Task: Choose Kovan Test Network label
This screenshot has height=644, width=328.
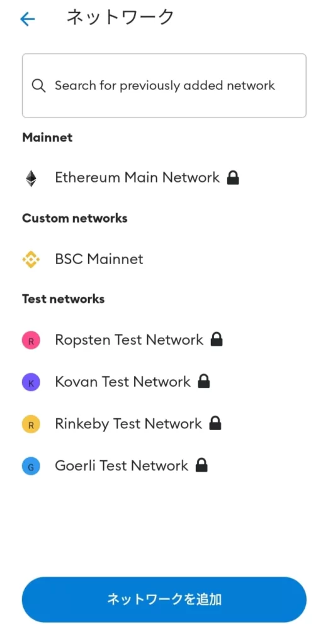Action: pos(123,382)
